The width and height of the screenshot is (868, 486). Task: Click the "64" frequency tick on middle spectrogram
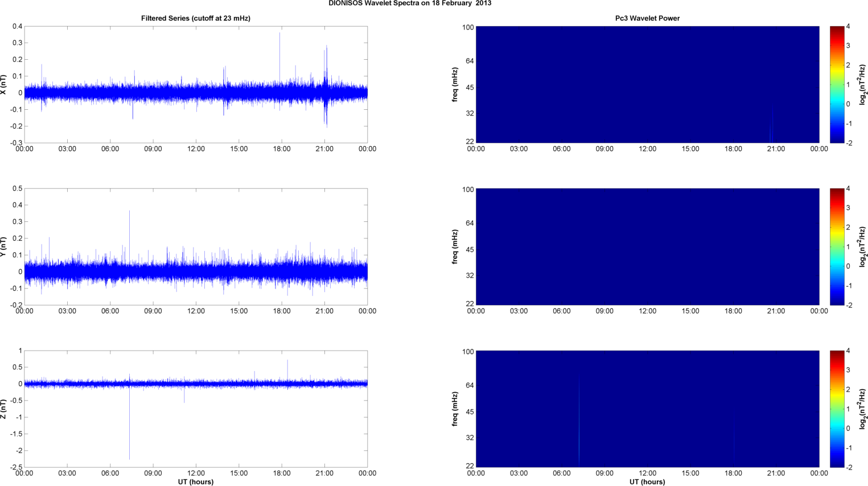tap(470, 223)
